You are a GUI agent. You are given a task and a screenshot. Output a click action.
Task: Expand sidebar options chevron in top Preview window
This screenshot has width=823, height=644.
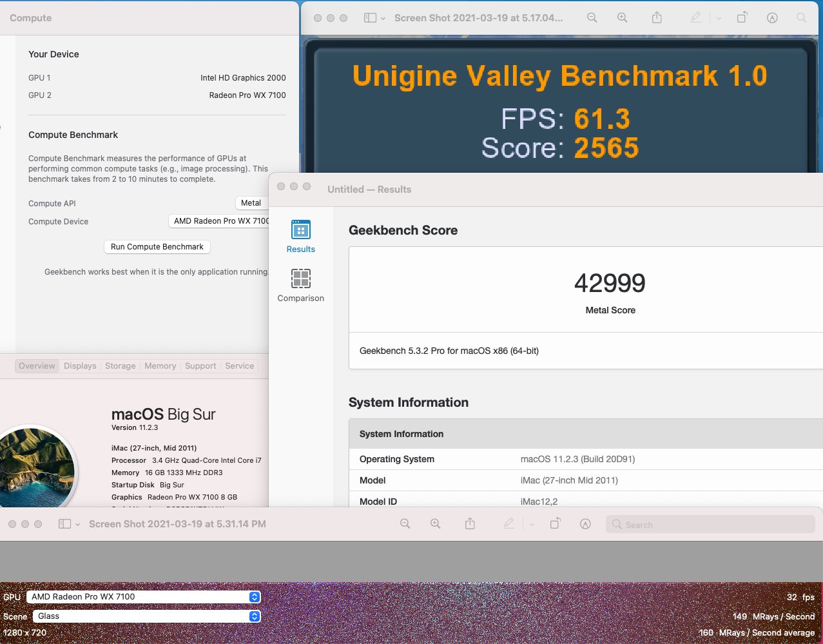pos(383,19)
